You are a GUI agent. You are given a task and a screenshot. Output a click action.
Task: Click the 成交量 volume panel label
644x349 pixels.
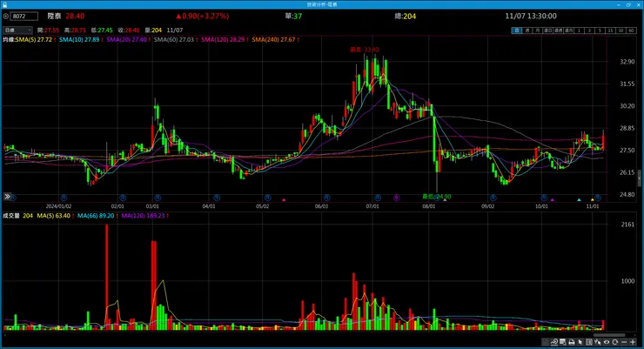pyautogui.click(x=11, y=216)
